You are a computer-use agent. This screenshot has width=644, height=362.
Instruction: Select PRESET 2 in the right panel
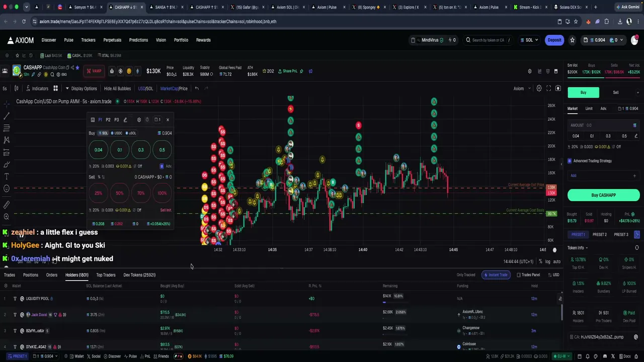coord(599,235)
